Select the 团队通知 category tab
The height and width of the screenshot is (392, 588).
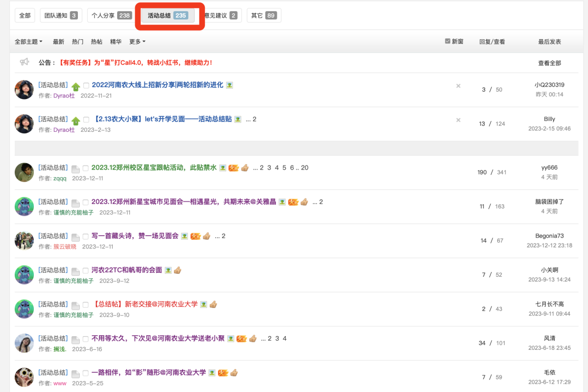point(61,16)
